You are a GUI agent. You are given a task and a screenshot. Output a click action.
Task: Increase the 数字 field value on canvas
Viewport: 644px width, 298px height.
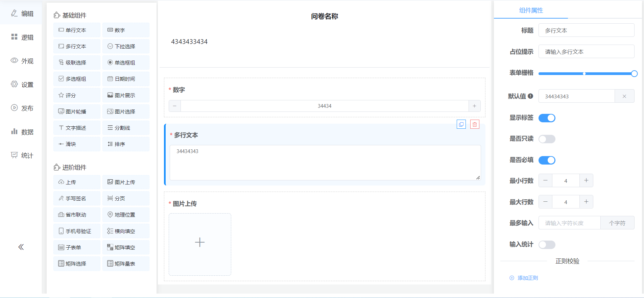[474, 106]
